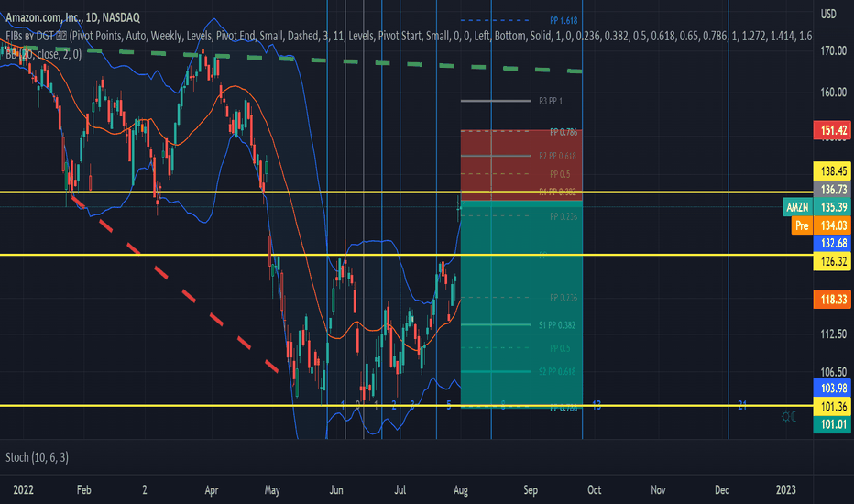Click the AMZN price tag
This screenshot has width=854, height=504.
pyautogui.click(x=798, y=207)
